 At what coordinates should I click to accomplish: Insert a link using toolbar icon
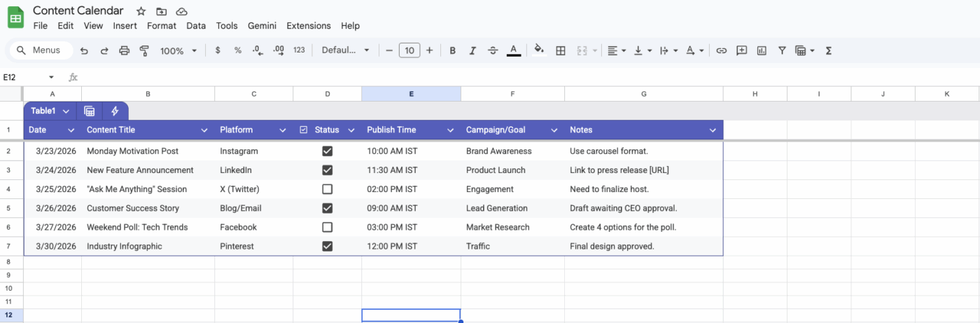[721, 50]
